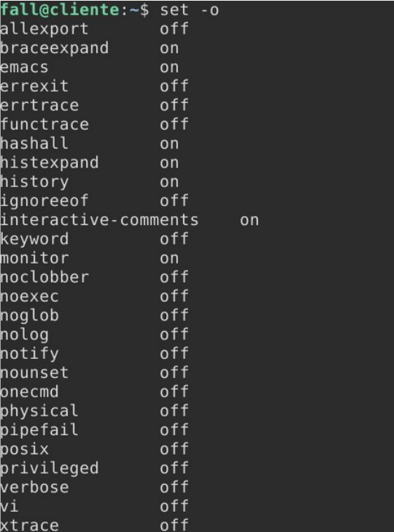Click the 'set -o' command text
Viewport: 394px width, 532px height.
point(189,10)
